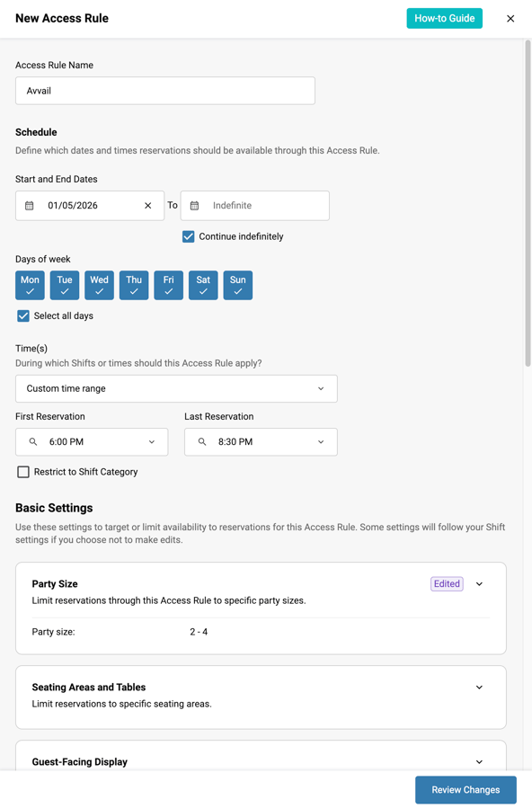Open the Custom time range dropdown
The height and width of the screenshot is (808, 532).
(x=176, y=388)
